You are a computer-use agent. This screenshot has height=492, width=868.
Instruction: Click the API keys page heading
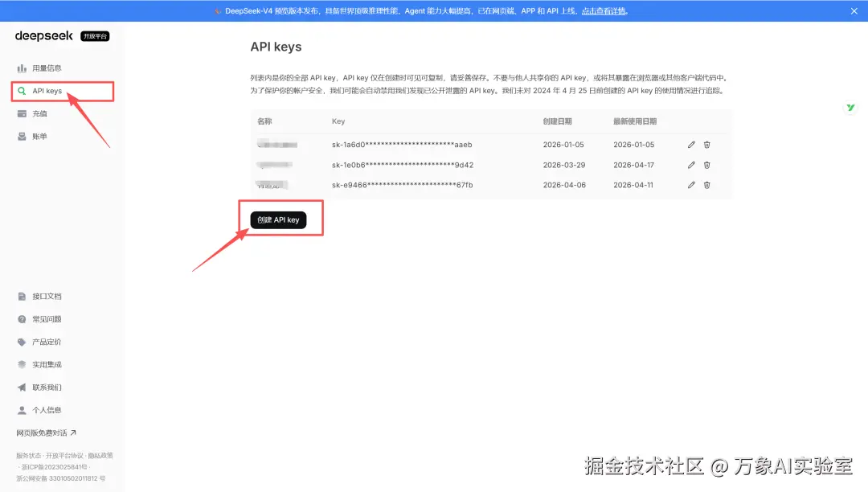coord(276,47)
